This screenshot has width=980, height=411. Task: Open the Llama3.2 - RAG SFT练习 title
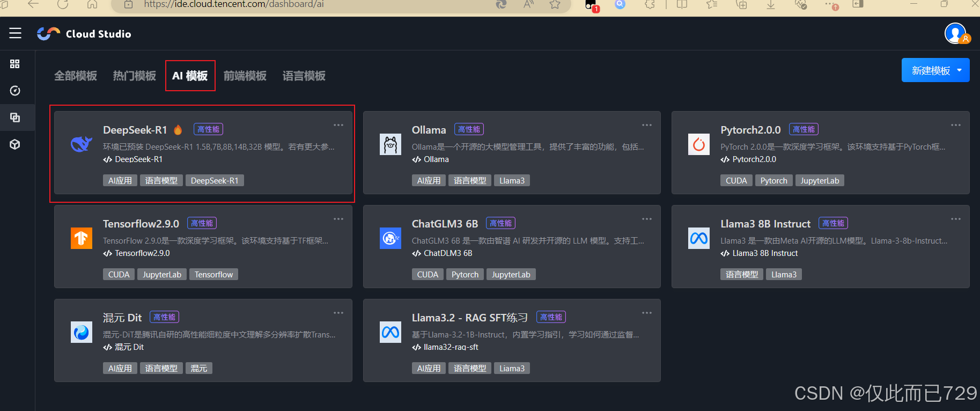pos(470,318)
